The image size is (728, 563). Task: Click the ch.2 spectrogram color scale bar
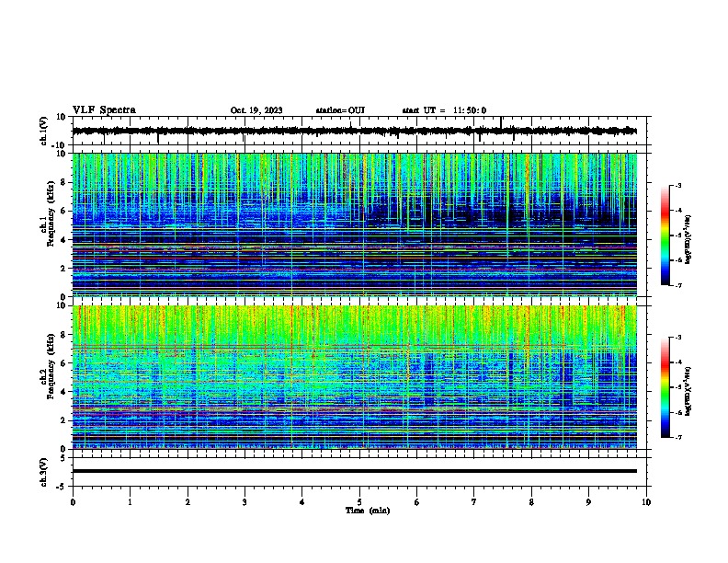665,387
